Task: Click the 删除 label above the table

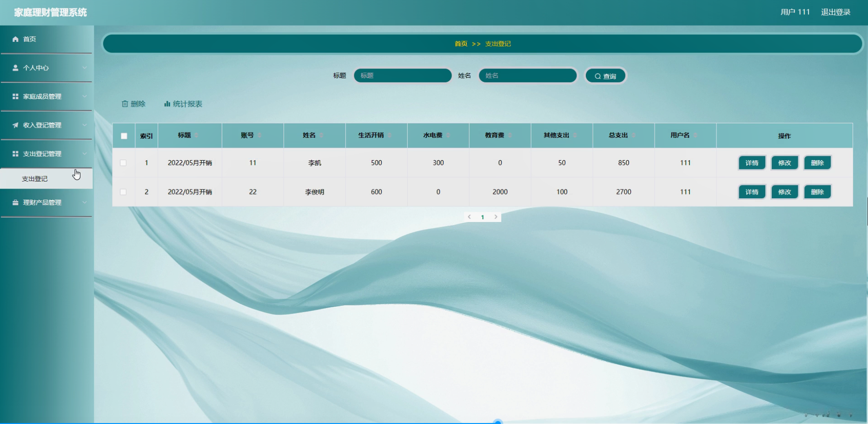Action: point(138,104)
